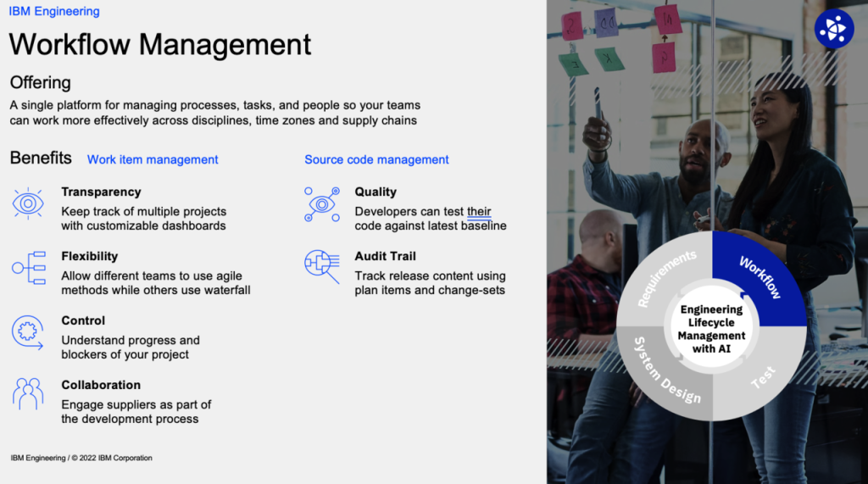
Task: Click the Audit Trail heading text
Action: point(386,256)
